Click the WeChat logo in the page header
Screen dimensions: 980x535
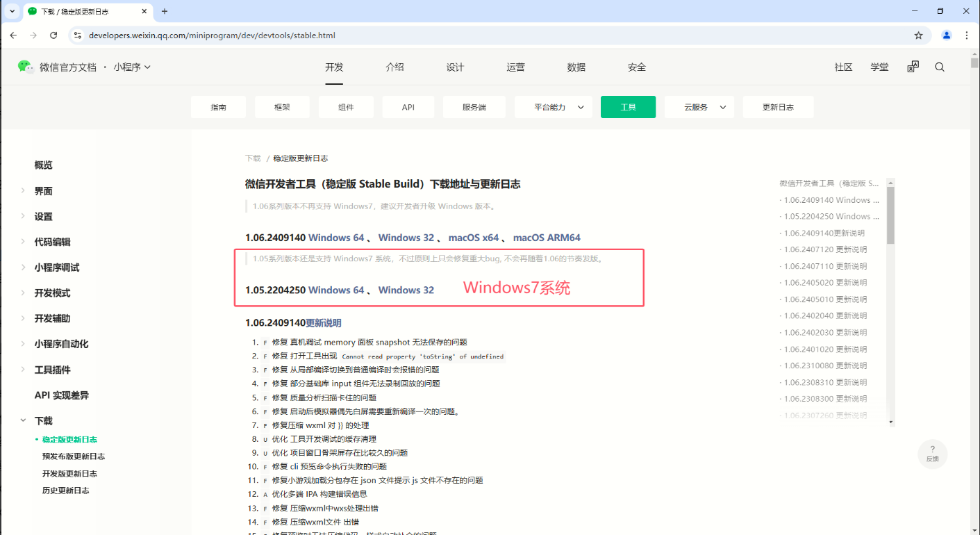tap(26, 67)
